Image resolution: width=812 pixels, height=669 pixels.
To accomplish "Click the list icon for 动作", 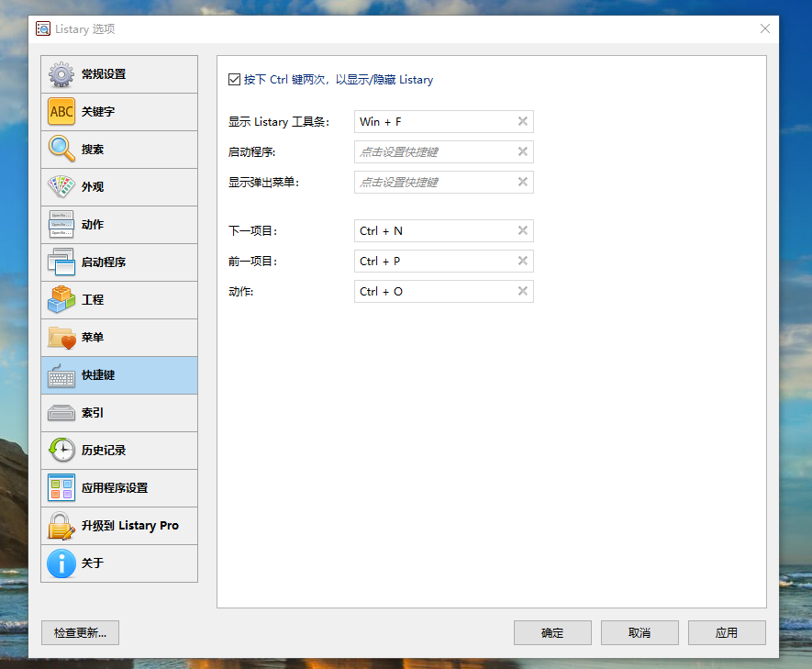I will 61,225.
